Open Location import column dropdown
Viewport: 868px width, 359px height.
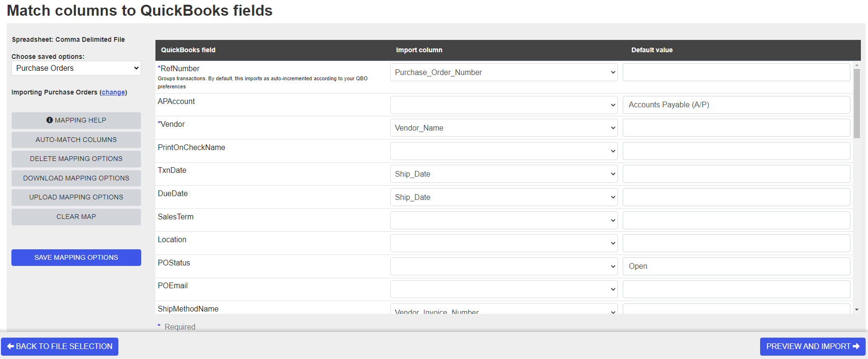[x=504, y=243]
